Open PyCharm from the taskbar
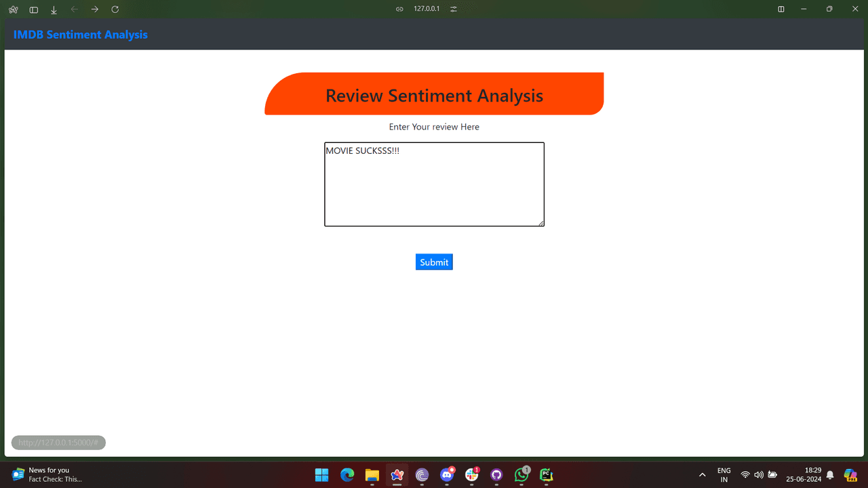The height and width of the screenshot is (488, 868). tap(547, 474)
